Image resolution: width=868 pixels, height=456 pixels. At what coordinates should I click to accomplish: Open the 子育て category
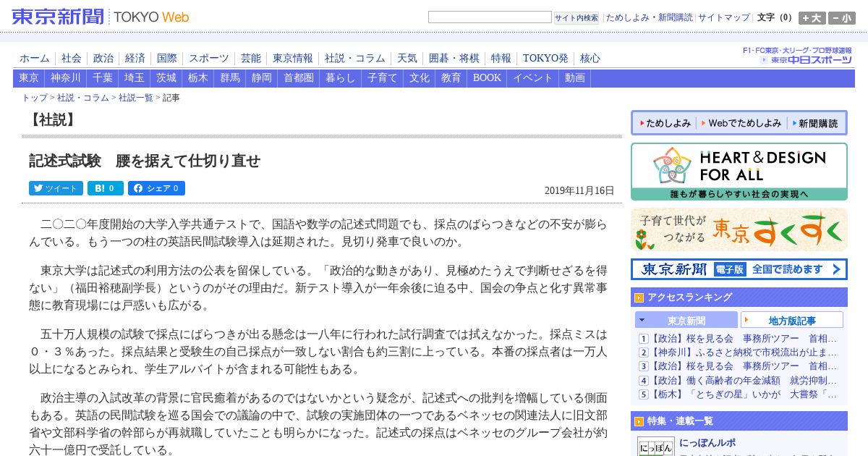click(x=383, y=78)
